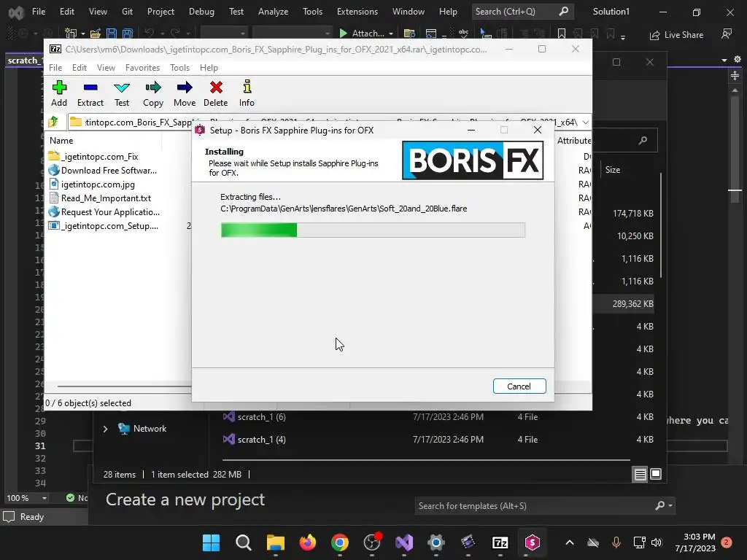Show hidden tray icons chevron
This screenshot has height=560, width=747.
coord(569,542)
